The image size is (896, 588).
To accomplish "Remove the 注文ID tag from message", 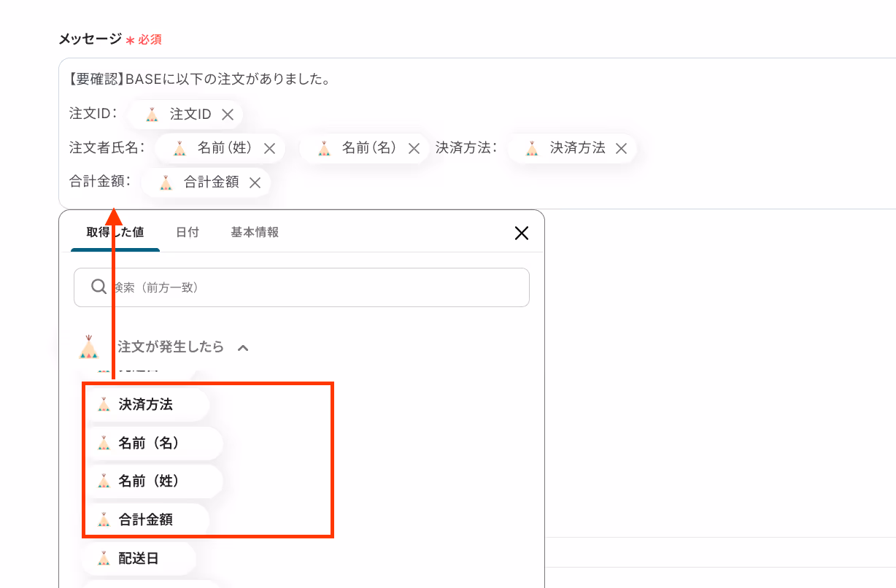I will coord(228,115).
